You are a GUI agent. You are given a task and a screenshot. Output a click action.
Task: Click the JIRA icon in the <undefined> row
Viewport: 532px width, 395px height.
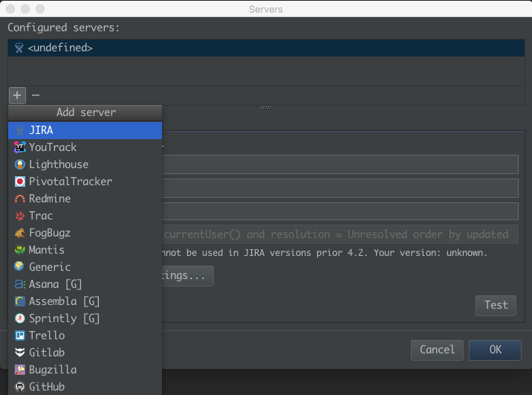[x=19, y=48]
